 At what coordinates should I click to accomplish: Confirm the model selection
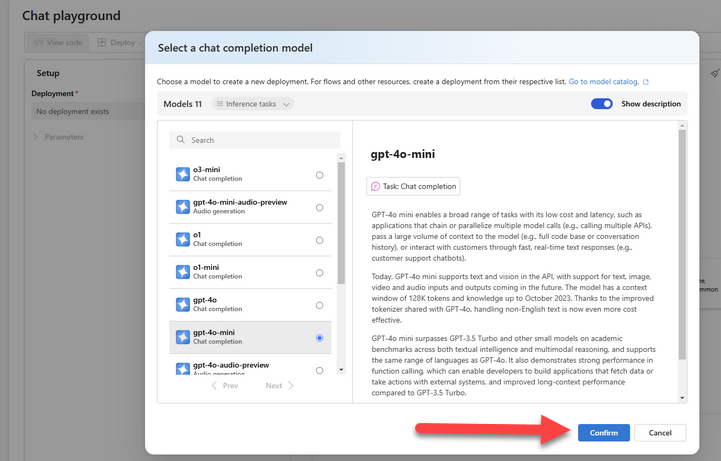[x=604, y=433]
